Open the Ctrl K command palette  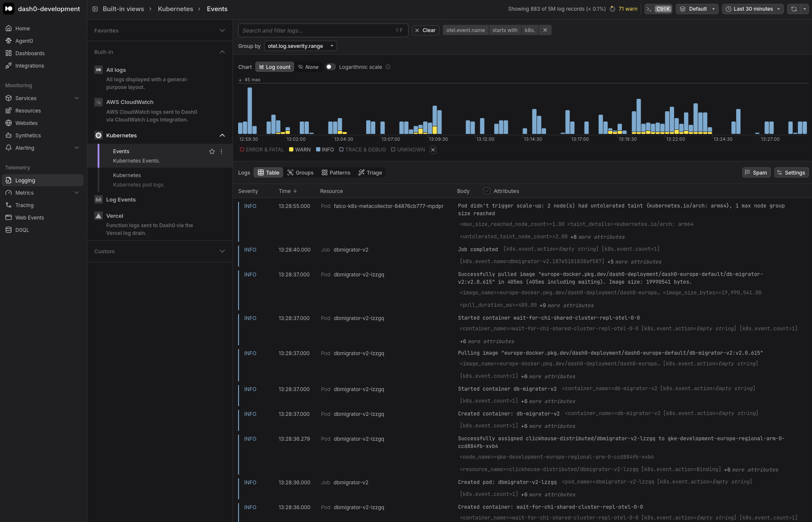[x=658, y=9]
